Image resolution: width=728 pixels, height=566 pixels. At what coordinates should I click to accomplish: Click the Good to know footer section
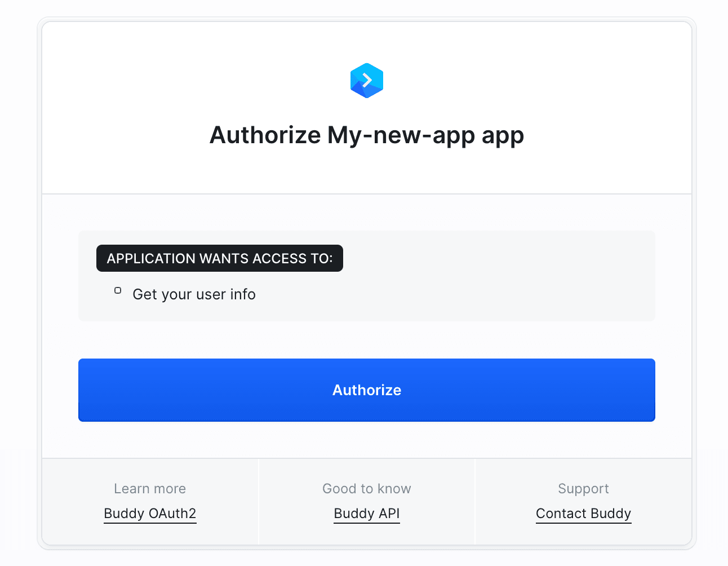tap(366, 488)
